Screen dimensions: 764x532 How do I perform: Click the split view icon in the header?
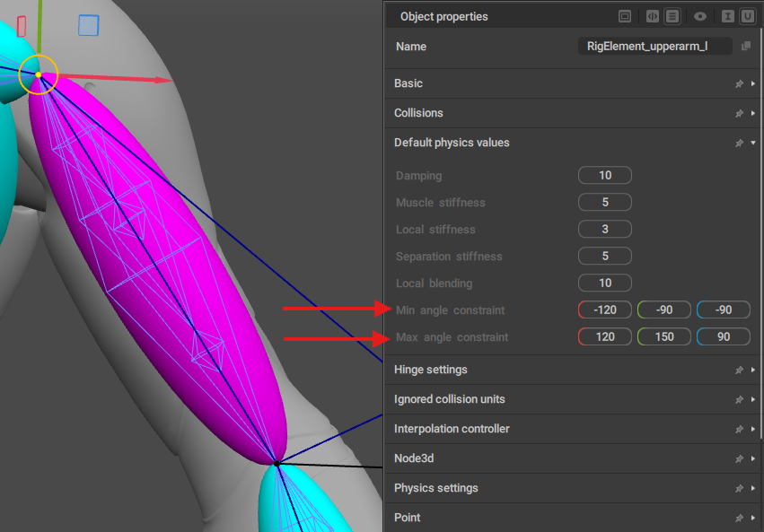pos(653,16)
